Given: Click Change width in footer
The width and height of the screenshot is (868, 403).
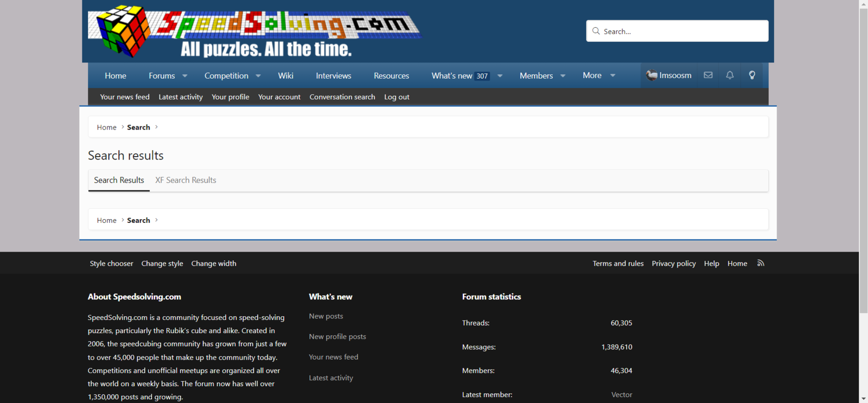Looking at the screenshot, I should coord(214,264).
